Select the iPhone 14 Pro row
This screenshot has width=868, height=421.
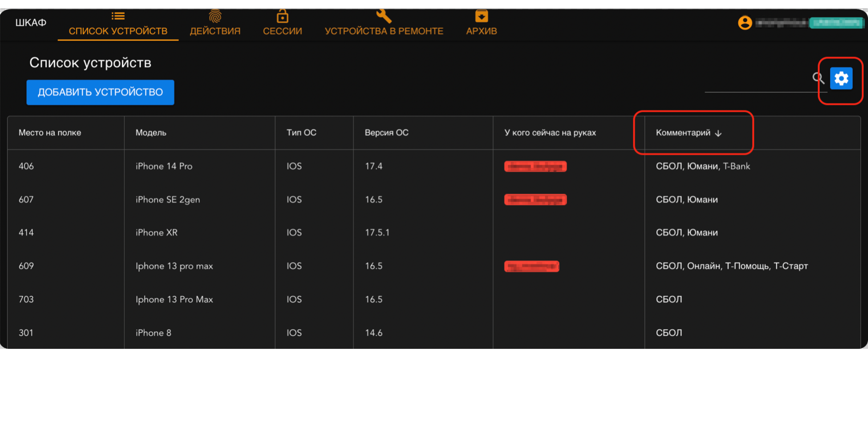164,166
